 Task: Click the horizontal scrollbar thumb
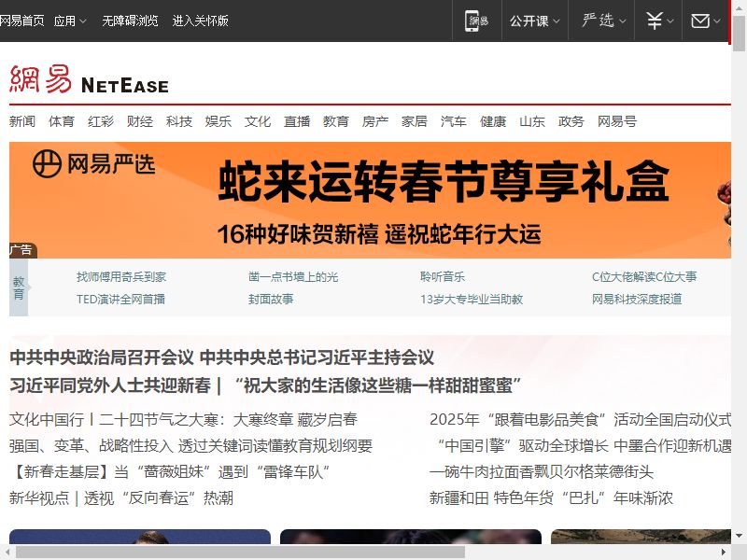[240, 552]
